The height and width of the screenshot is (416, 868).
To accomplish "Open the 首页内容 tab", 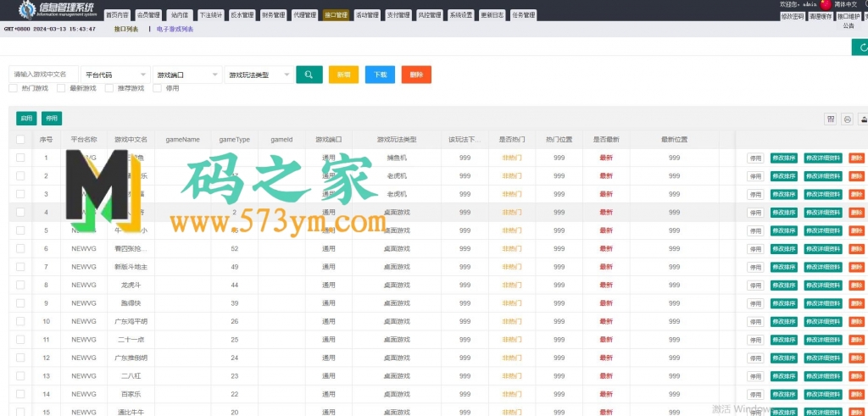I will coord(117,15).
